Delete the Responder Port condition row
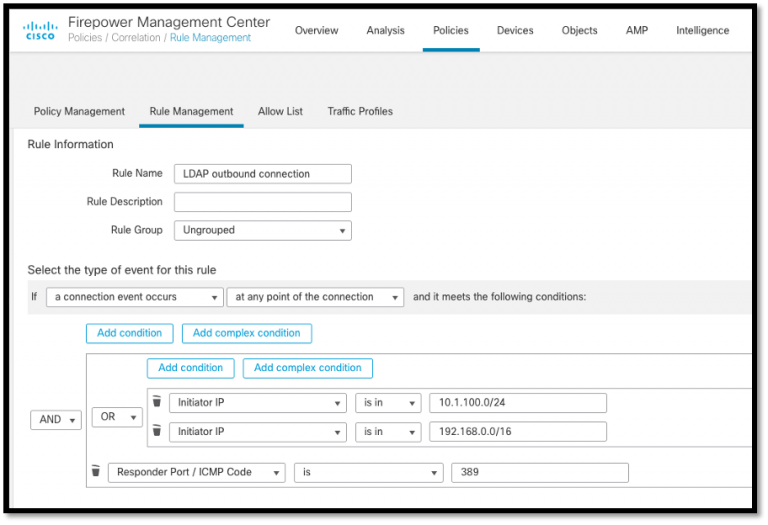This screenshot has height=525, width=768. 95,472
